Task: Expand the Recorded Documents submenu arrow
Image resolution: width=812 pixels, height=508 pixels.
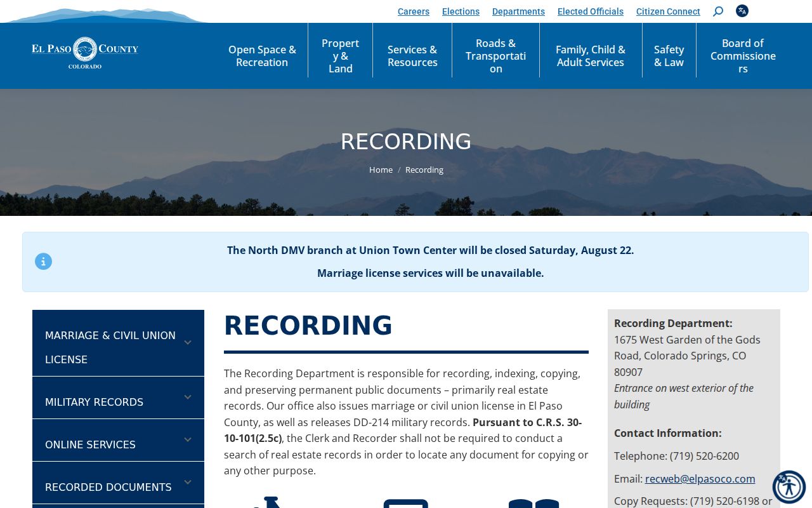Action: (x=188, y=482)
